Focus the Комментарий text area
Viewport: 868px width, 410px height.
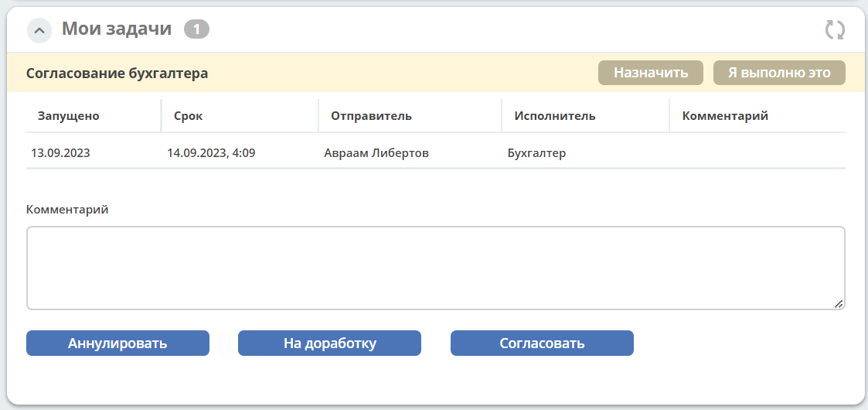pos(436,268)
